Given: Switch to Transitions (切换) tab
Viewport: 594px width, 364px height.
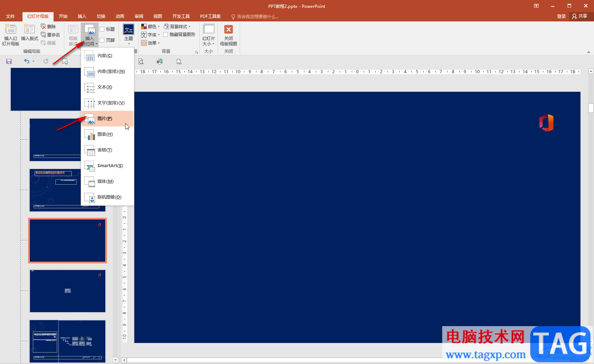Looking at the screenshot, I should pyautogui.click(x=101, y=16).
